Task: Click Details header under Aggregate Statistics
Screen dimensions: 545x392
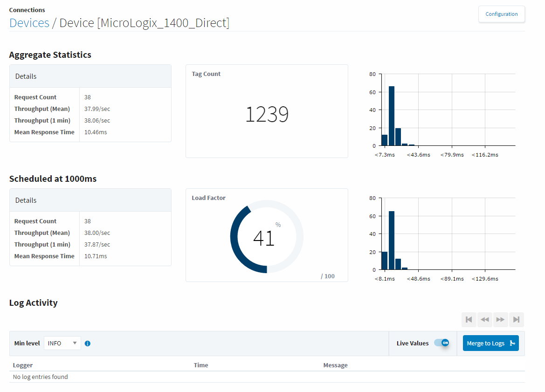Action: (x=26, y=76)
